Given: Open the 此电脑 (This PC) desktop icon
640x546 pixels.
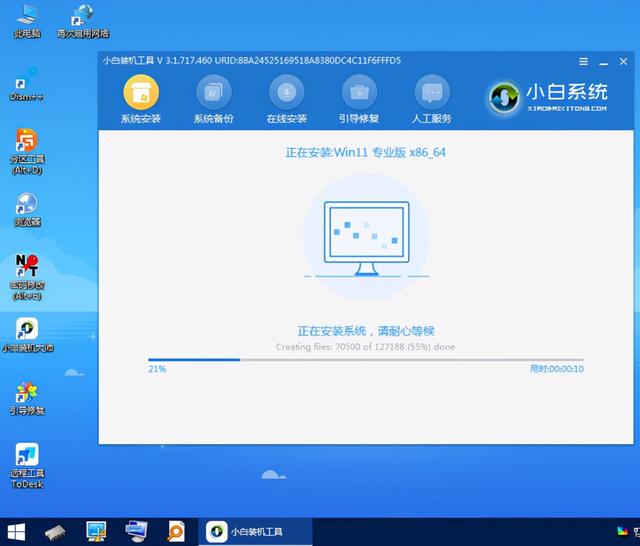Looking at the screenshot, I should point(27,18).
